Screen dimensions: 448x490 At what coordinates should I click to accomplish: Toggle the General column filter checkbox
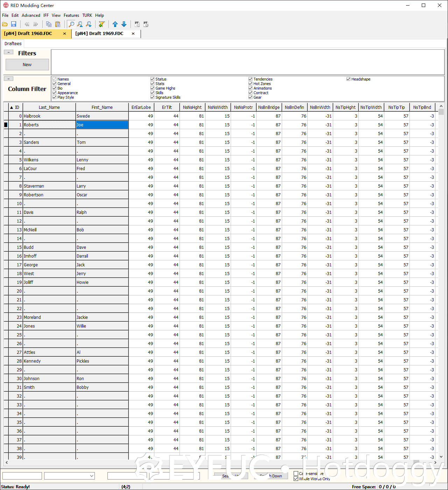pyautogui.click(x=55, y=84)
